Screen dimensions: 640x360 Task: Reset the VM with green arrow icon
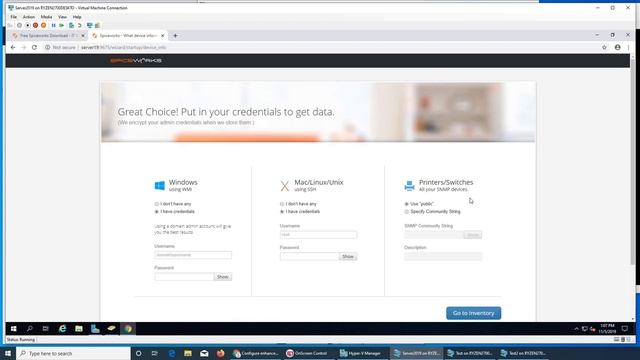[x=62, y=25]
